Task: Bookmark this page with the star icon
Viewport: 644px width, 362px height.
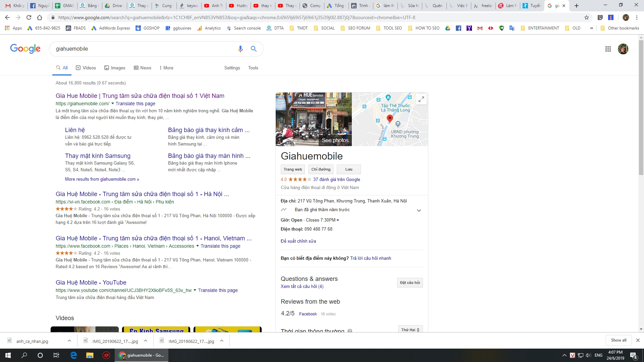Action: 587,17
